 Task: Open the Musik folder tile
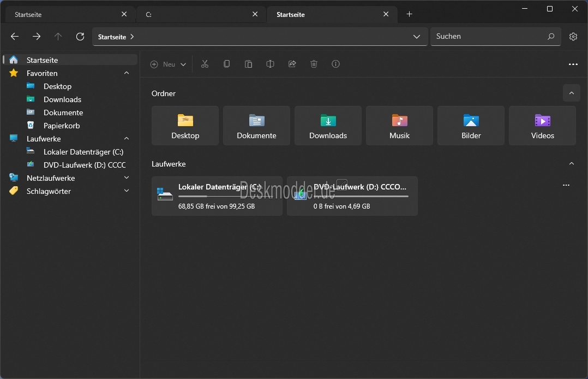pyautogui.click(x=399, y=126)
